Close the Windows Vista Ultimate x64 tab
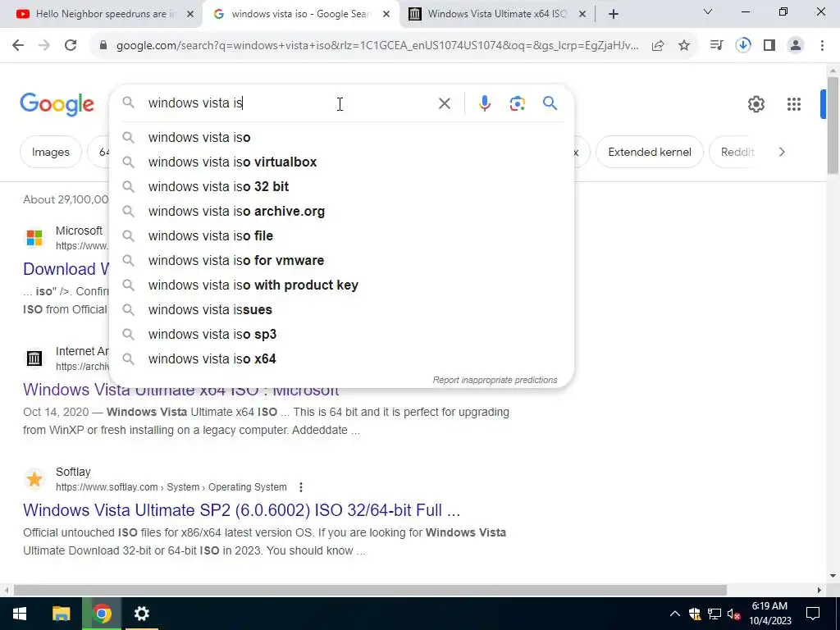 point(582,15)
